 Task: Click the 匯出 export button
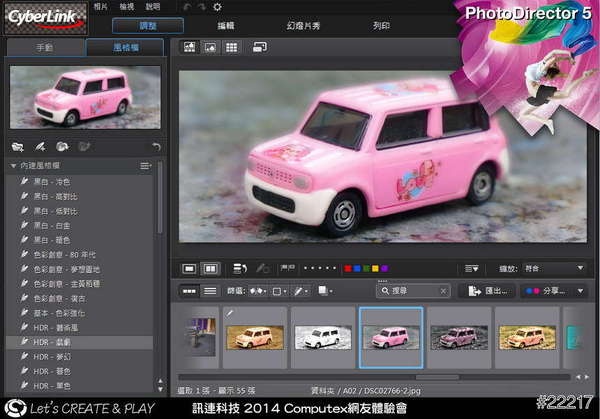pos(487,291)
